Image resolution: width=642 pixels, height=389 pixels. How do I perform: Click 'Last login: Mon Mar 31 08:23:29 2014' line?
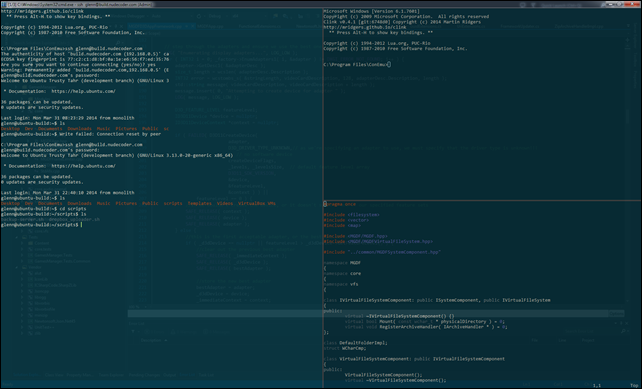(68, 118)
